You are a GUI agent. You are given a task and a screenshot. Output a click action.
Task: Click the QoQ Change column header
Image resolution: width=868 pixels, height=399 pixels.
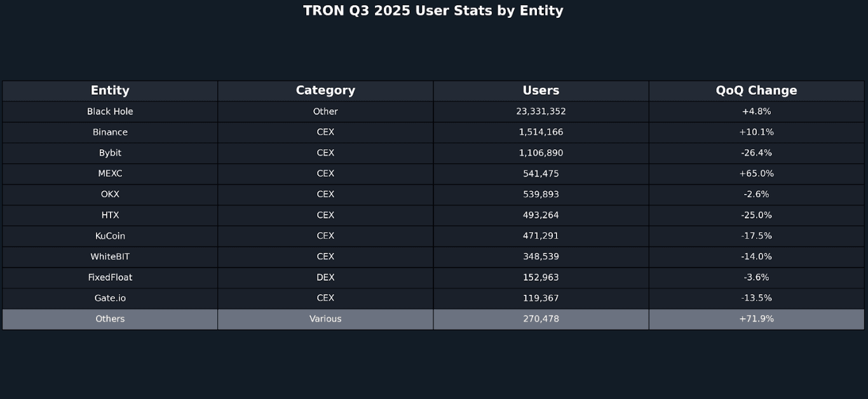tap(756, 91)
